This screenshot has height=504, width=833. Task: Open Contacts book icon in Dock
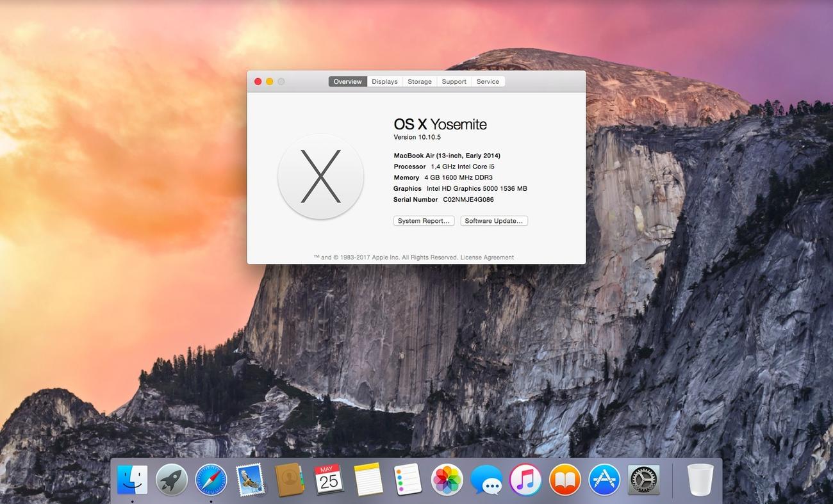click(290, 480)
